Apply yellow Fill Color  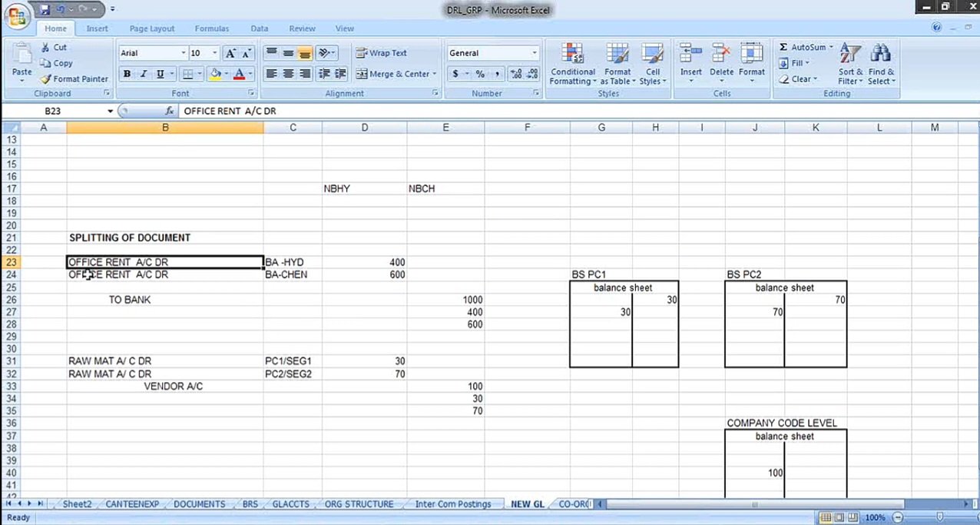[215, 74]
